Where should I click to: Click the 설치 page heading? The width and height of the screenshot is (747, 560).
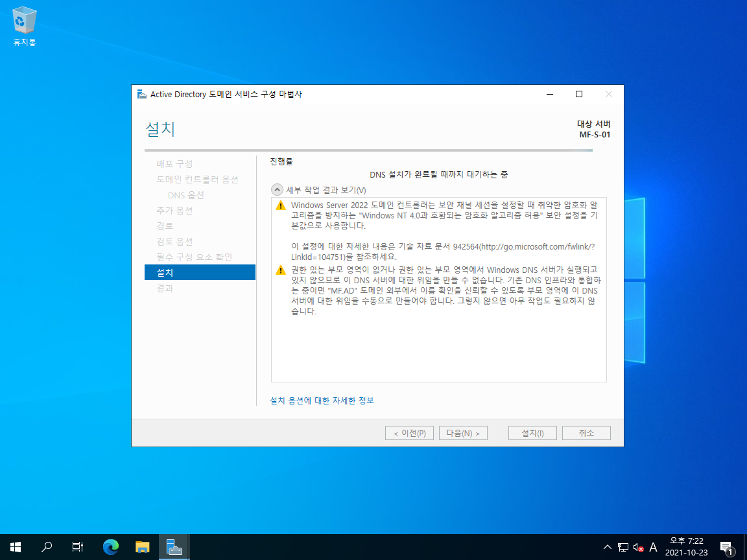pyautogui.click(x=161, y=129)
